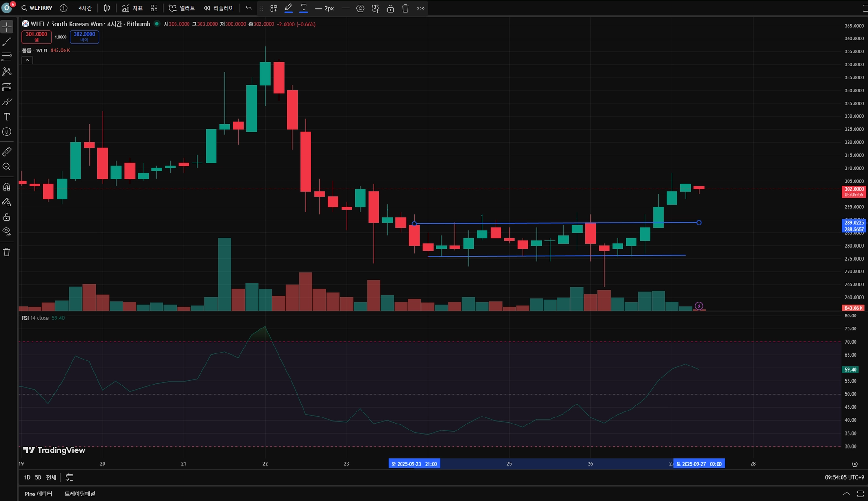The width and height of the screenshot is (868, 501).
Task: Click the 09:54:05 UTC+9 timezone
Action: [x=844, y=477]
